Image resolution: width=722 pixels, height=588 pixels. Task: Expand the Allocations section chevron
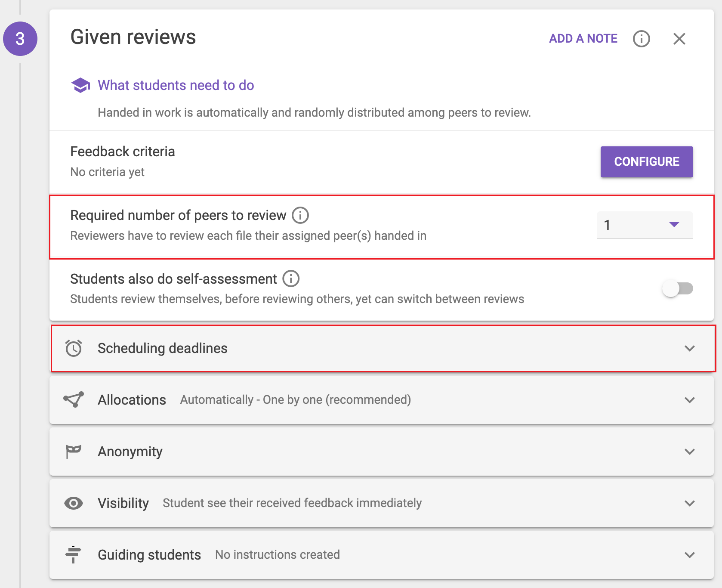click(689, 400)
